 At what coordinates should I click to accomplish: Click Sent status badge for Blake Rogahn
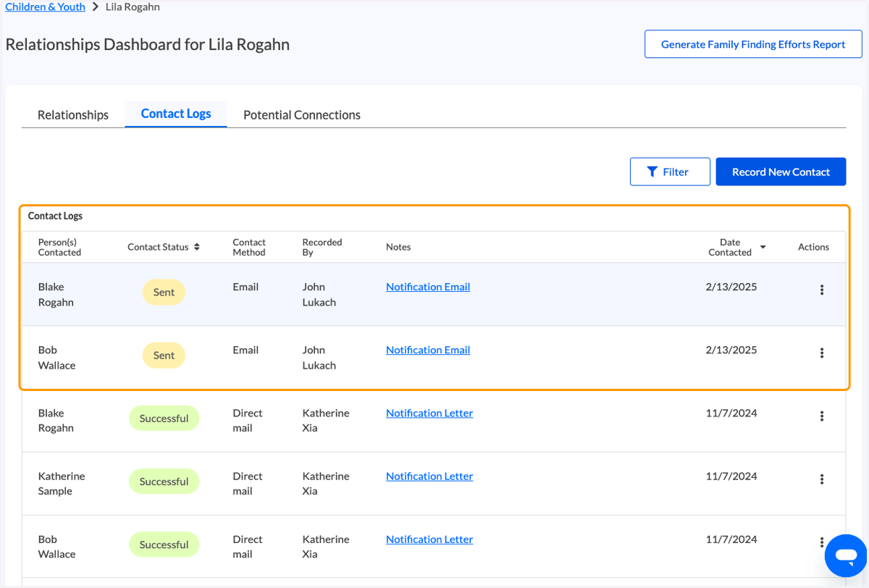point(164,292)
